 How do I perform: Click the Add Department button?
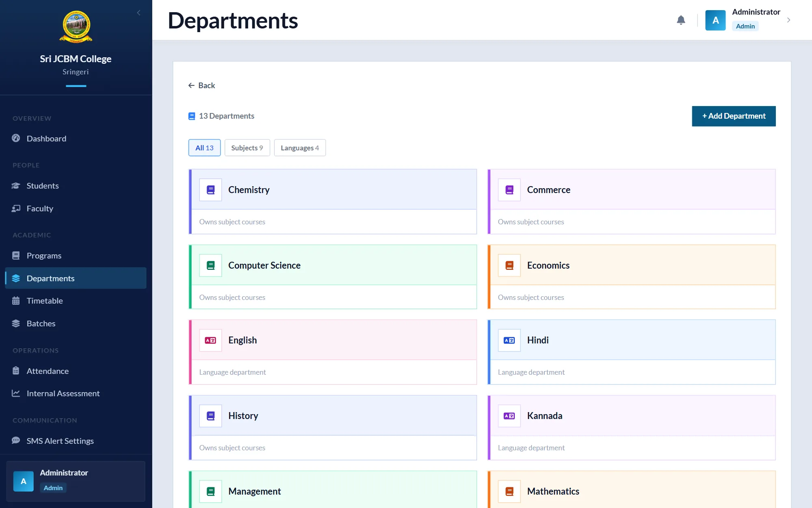click(734, 116)
